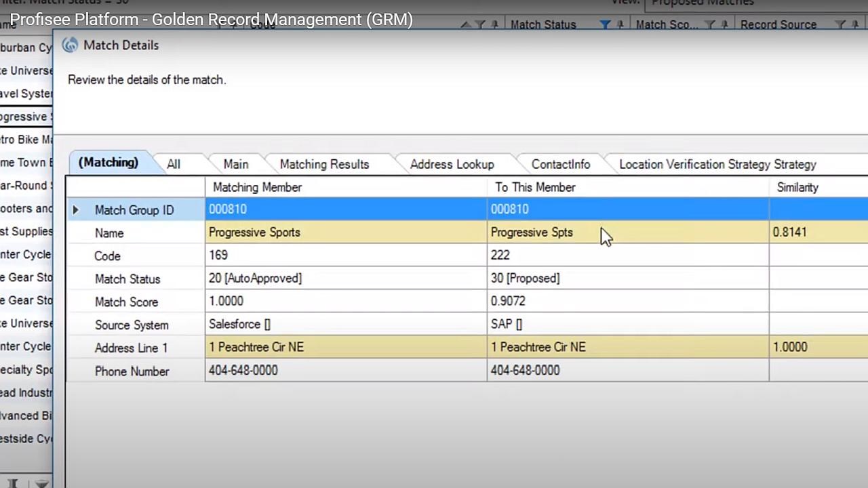Select the Address Line 1 row label
The height and width of the screenshot is (488, 868).
(x=131, y=348)
